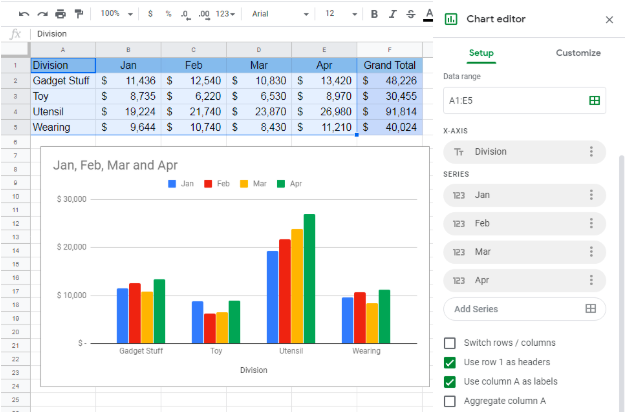
Task: Click the formula bar showing Division
Action: click(231, 34)
